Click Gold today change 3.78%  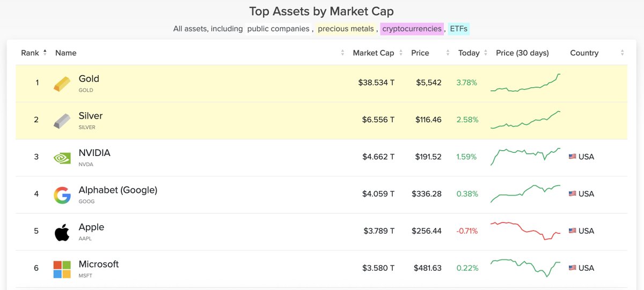[466, 83]
